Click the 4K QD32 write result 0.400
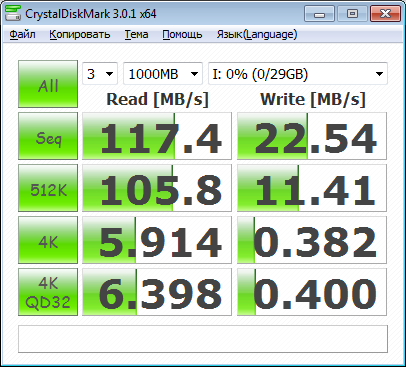This screenshot has width=406, height=367. 312,292
